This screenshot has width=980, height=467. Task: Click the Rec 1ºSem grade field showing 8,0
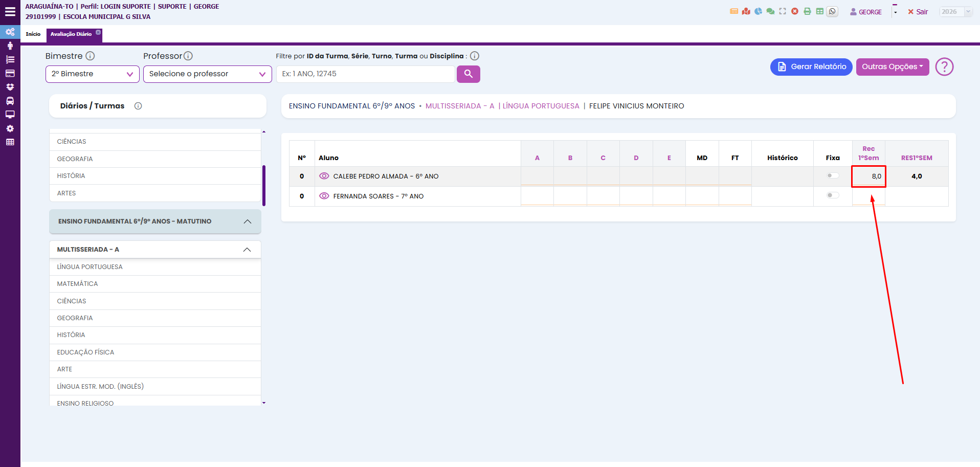pyautogui.click(x=868, y=176)
